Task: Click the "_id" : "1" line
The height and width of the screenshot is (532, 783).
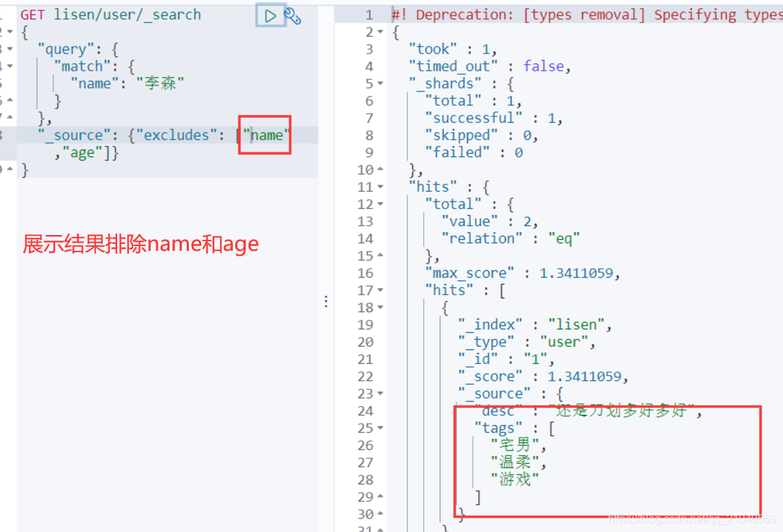Action: [x=507, y=359]
